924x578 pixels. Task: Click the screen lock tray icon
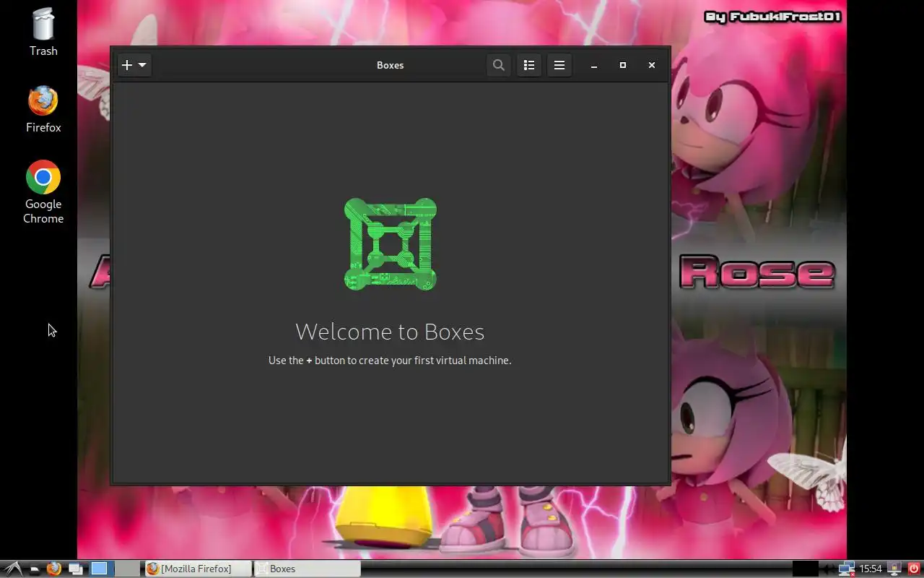[x=894, y=569]
